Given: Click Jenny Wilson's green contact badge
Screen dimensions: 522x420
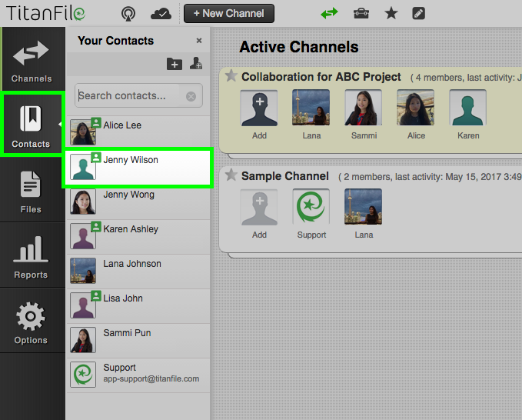Looking at the screenshot, I should point(96,157).
